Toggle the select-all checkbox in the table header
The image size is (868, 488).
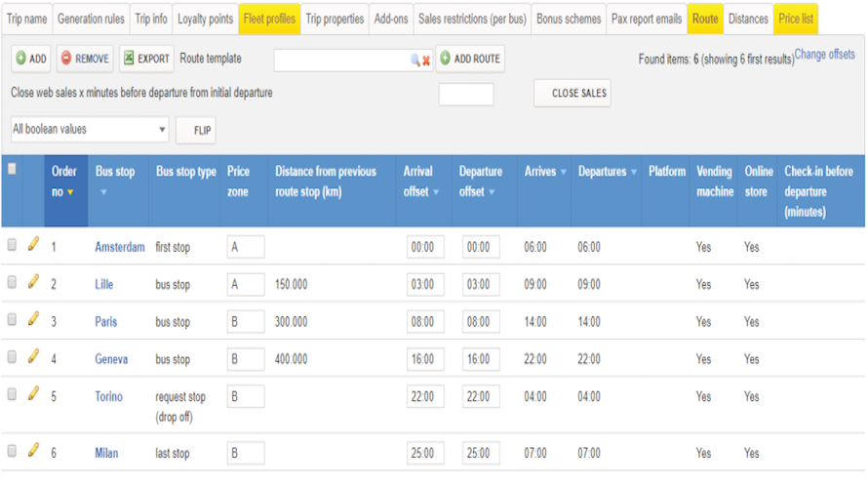pos(12,169)
